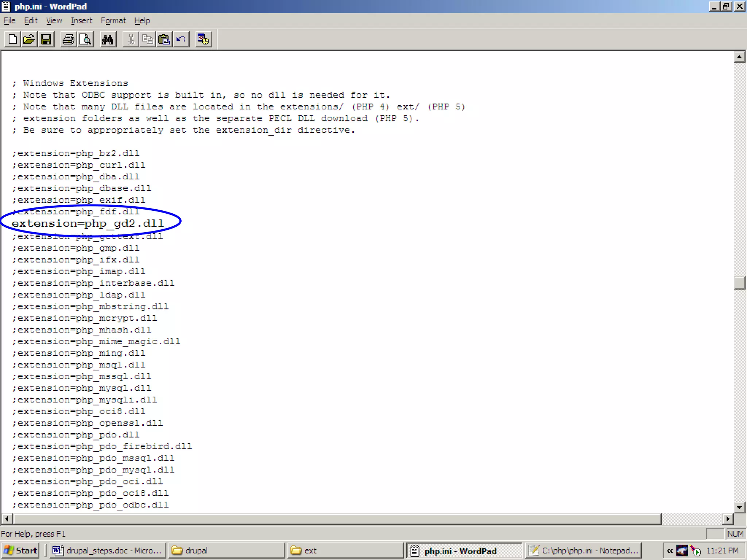Click the Date/Time insert icon
This screenshot has height=560, width=747.
[x=203, y=39]
